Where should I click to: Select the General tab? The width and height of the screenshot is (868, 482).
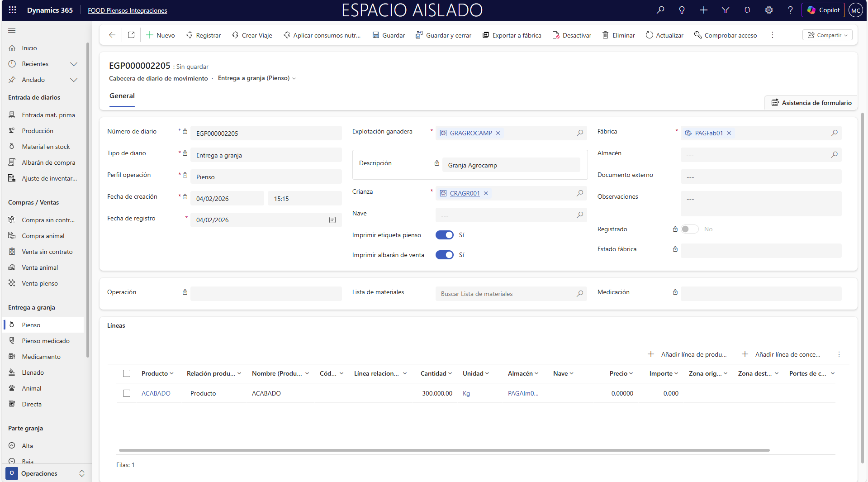pyautogui.click(x=122, y=96)
